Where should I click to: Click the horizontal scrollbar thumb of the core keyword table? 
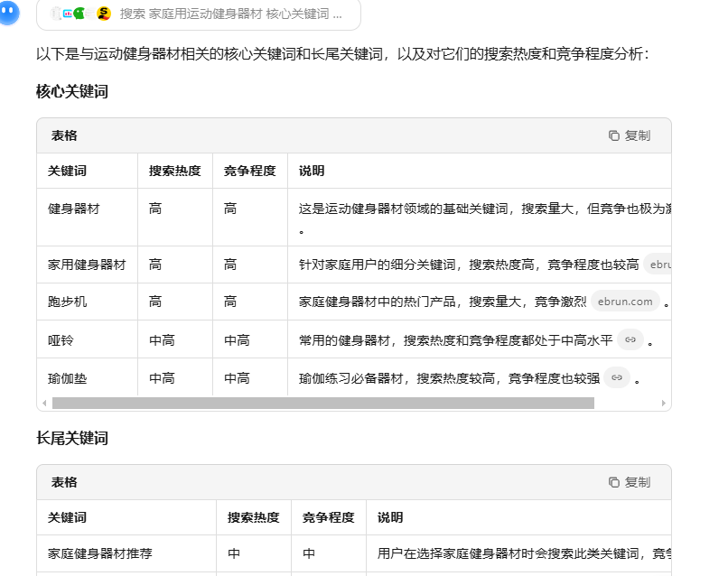tap(322, 403)
